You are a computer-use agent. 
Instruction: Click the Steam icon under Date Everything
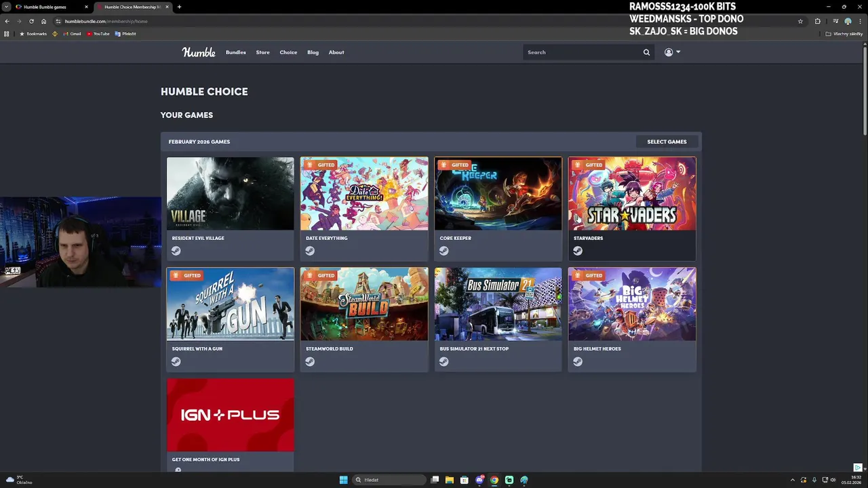310,251
